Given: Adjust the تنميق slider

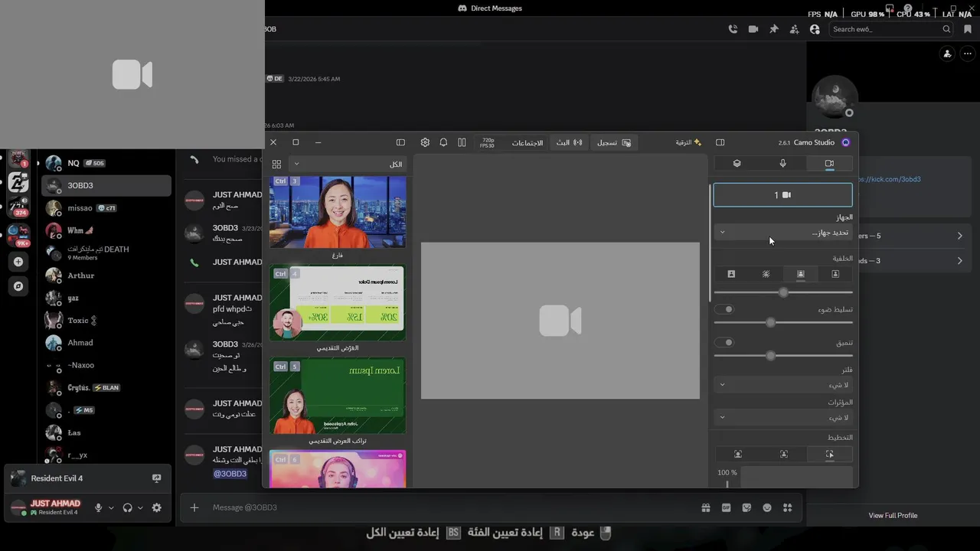Looking at the screenshot, I should (783, 355).
